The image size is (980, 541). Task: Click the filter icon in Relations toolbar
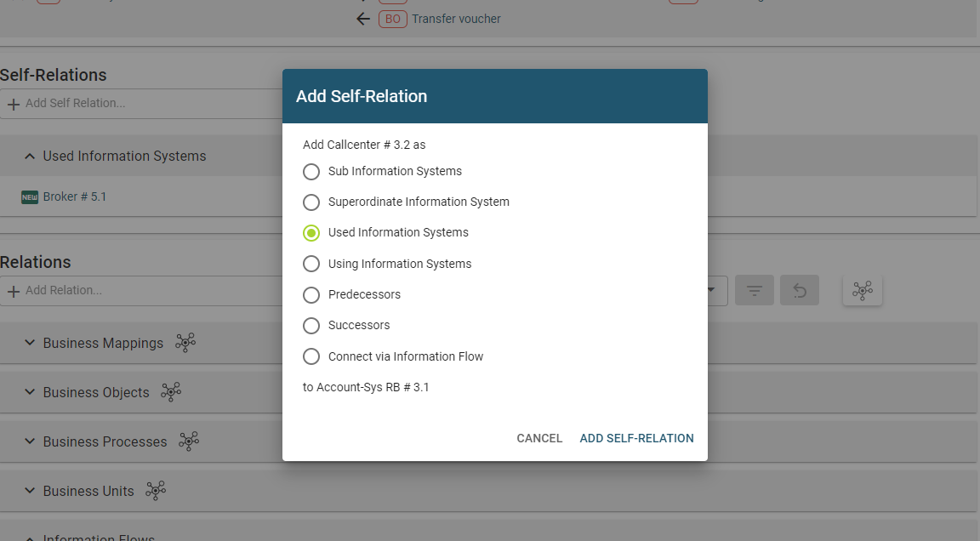[755, 291]
